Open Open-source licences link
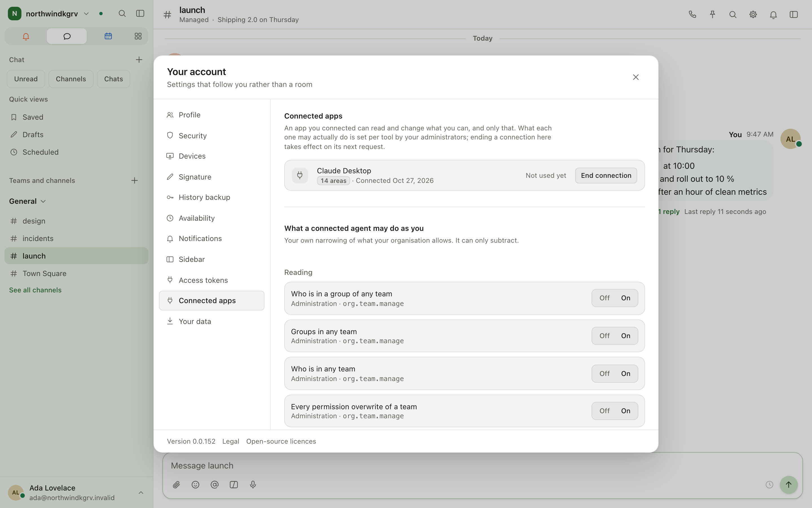 (281, 441)
